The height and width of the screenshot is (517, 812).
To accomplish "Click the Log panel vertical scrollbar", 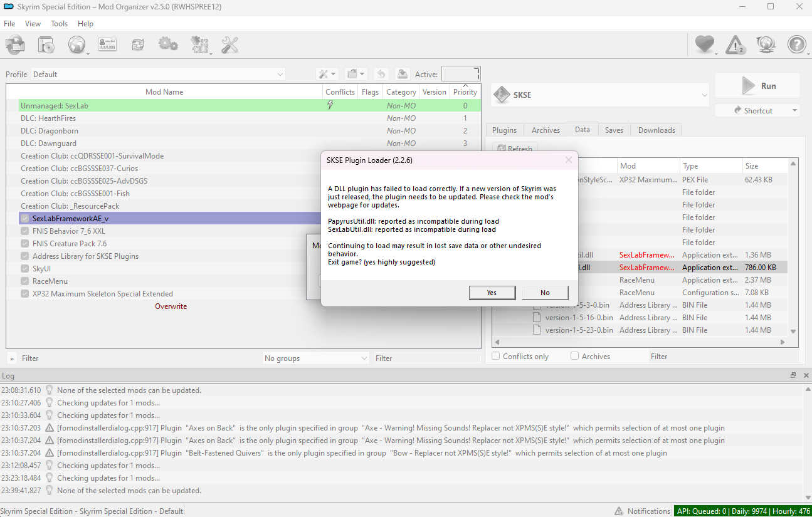I will pos(807,442).
